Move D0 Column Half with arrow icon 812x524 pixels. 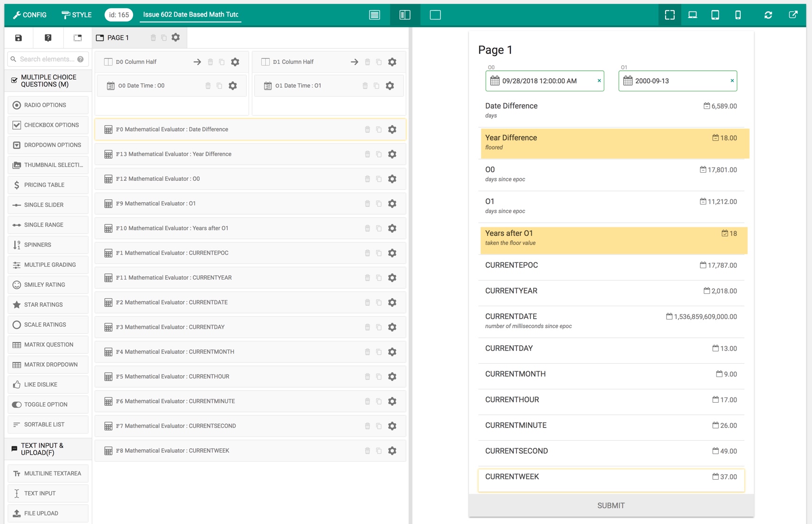tap(197, 62)
